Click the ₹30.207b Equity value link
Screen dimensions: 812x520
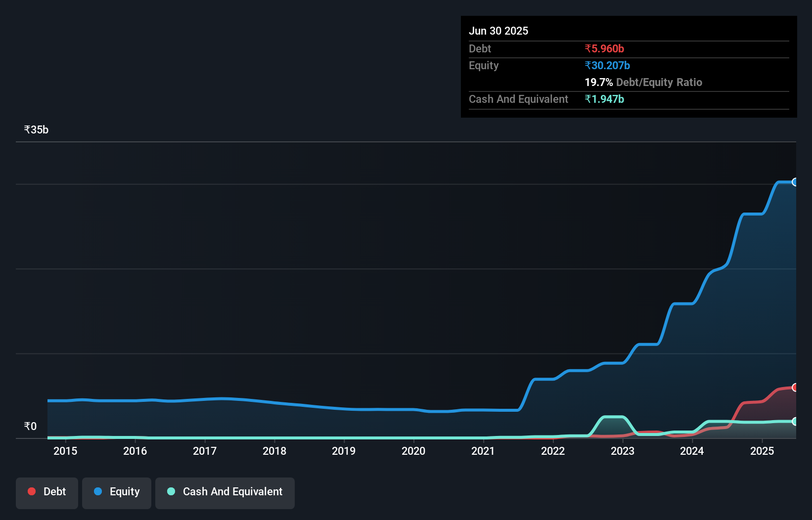[607, 65]
